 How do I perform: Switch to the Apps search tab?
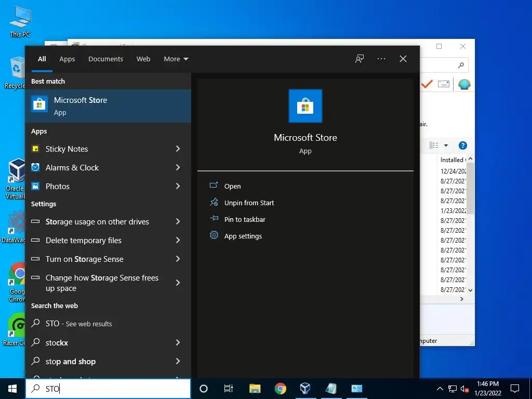67,59
